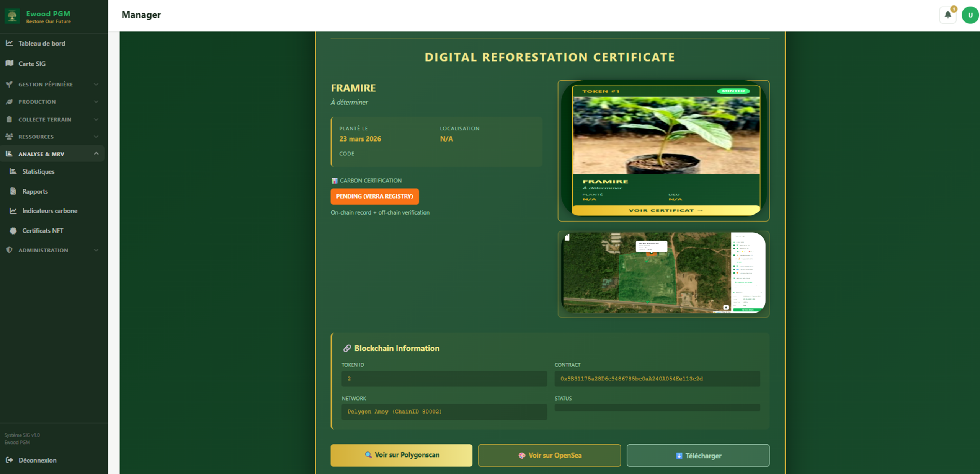The height and width of the screenshot is (474, 980).
Task: Click the Déconnexion logout icon
Action: [x=10, y=460]
